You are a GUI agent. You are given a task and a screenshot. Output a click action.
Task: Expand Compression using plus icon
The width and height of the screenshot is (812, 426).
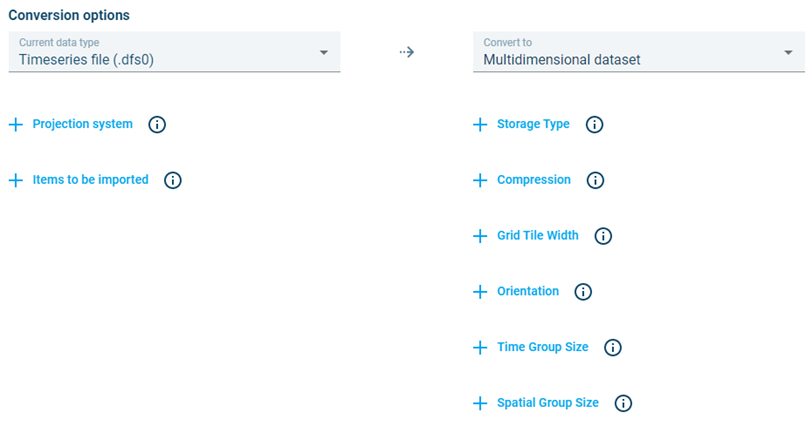click(480, 181)
